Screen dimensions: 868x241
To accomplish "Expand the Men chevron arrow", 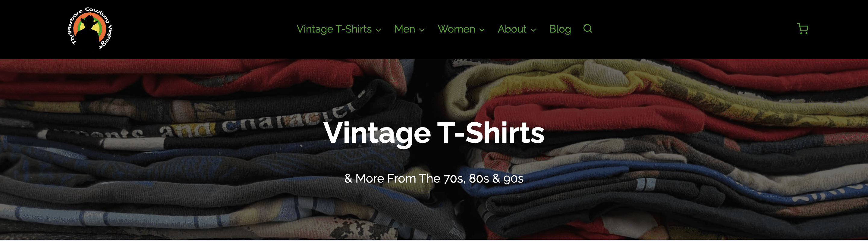I will pos(422,30).
